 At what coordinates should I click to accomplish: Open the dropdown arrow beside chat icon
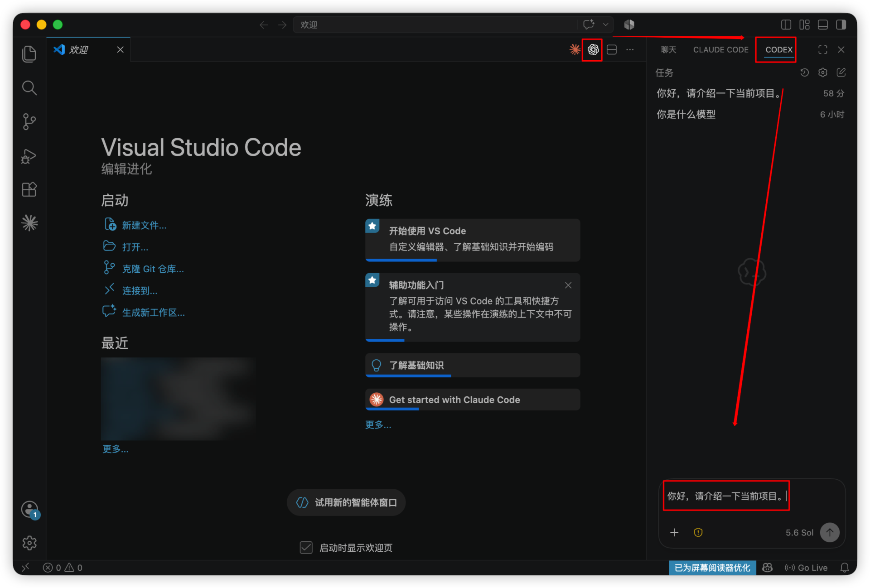coord(606,24)
